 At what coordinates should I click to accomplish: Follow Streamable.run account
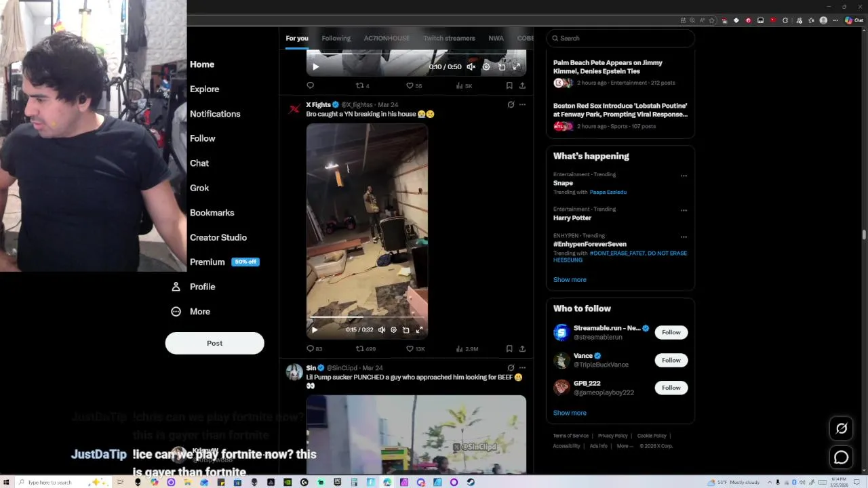tap(671, 332)
